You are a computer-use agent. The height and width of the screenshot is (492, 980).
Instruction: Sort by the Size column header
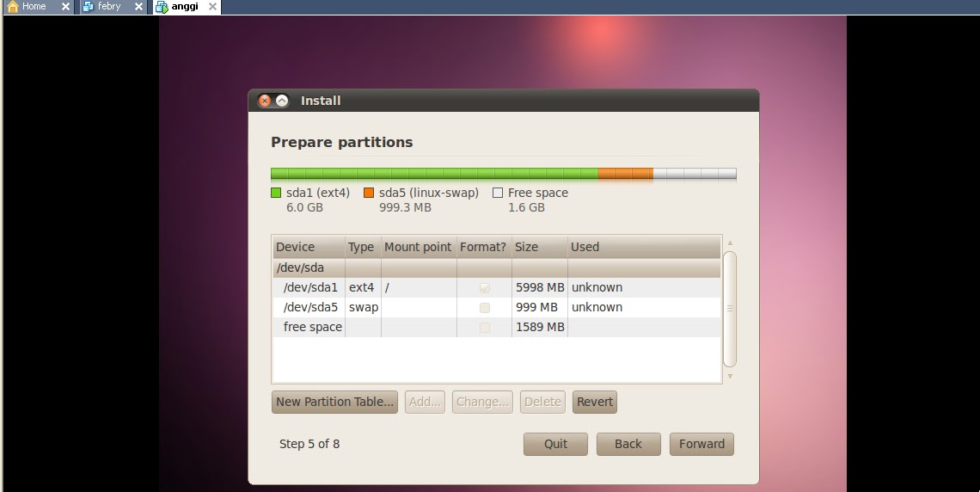(x=539, y=247)
